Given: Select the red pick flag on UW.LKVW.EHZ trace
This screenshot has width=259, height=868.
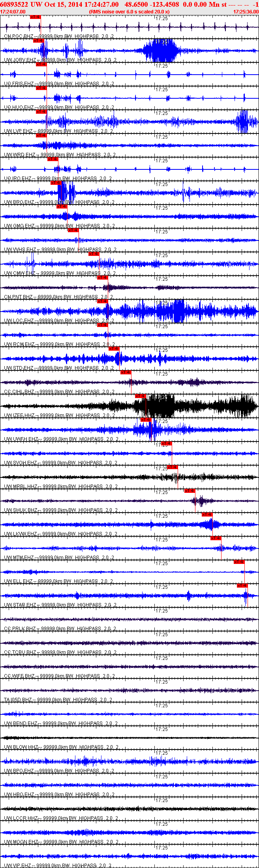Looking at the screenshot, I should [x=207, y=515].
